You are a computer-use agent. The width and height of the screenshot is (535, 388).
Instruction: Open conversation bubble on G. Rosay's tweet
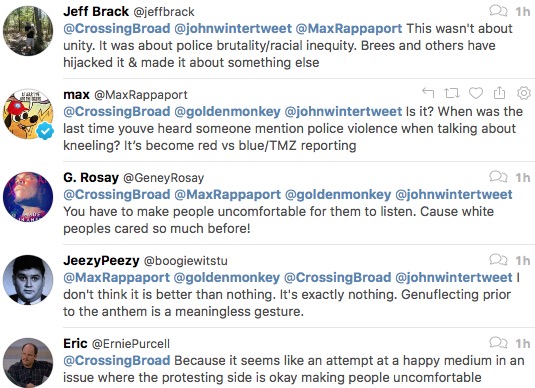pos(498,177)
